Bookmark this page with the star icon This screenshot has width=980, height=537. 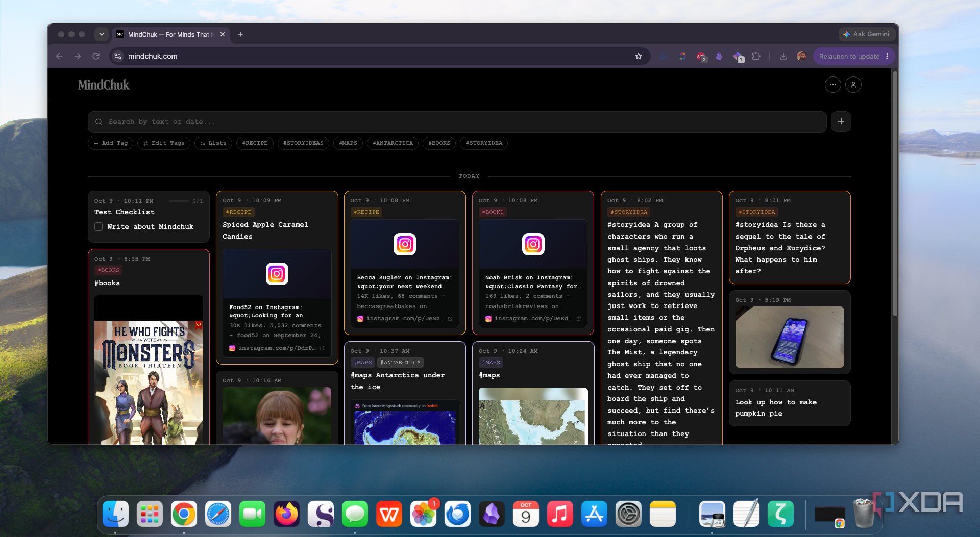tap(638, 56)
